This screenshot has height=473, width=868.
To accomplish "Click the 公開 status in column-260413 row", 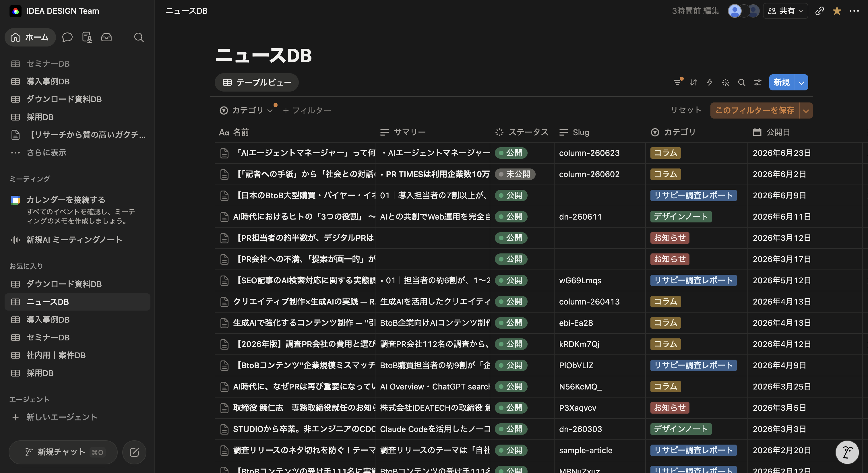I will pos(511,302).
